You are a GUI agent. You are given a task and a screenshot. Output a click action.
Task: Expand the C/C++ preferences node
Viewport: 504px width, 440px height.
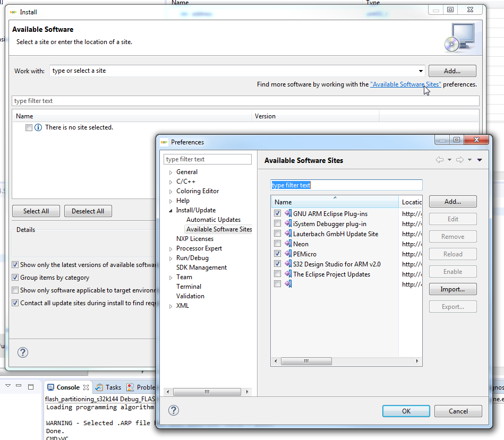click(170, 182)
